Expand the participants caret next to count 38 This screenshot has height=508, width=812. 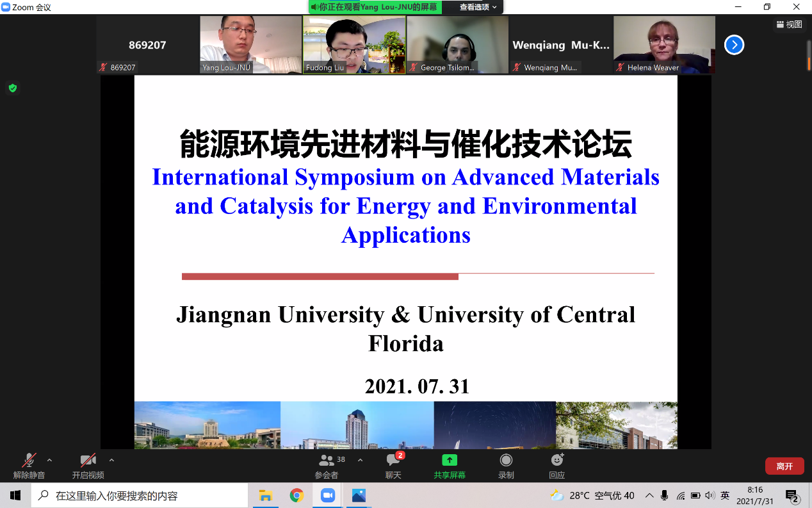[360, 460]
